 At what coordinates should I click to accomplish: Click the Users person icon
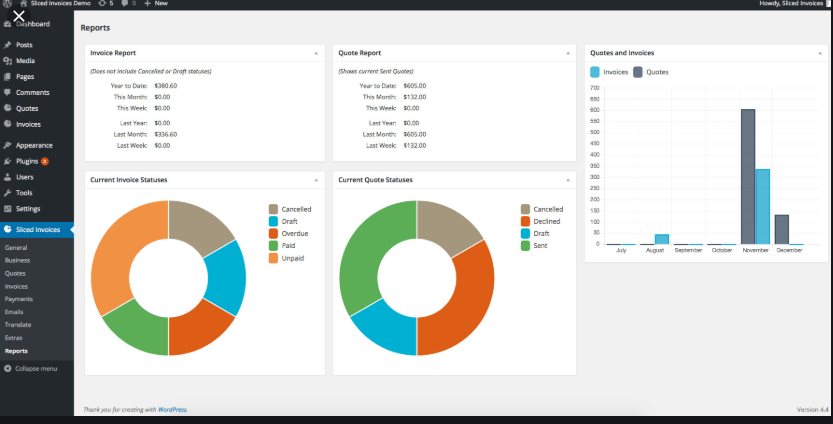pos(7,177)
